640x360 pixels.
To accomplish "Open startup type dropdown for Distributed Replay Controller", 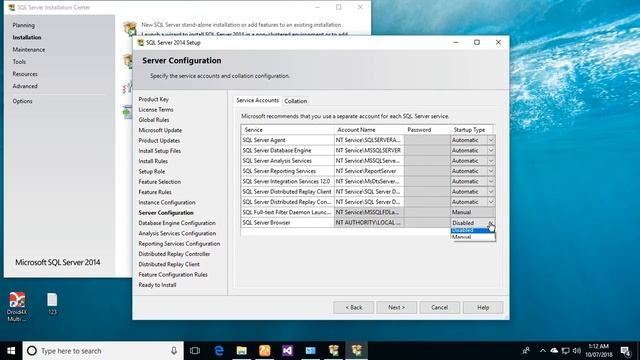I will 491,202.
